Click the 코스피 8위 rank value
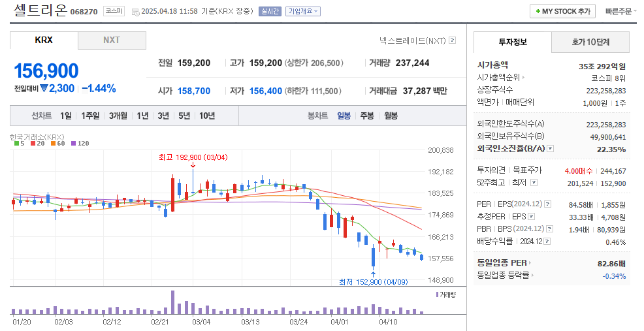Viewport: 644px width, 331px height. (x=608, y=78)
